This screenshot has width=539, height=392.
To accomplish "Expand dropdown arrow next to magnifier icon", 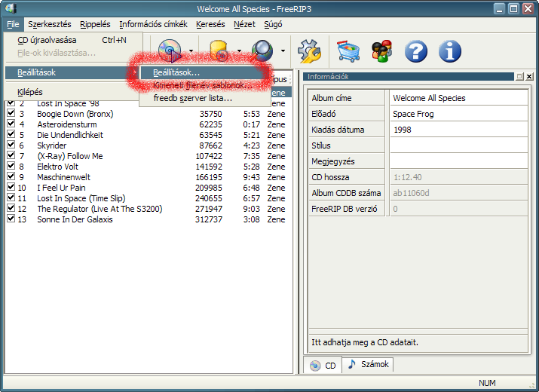I will click(283, 51).
